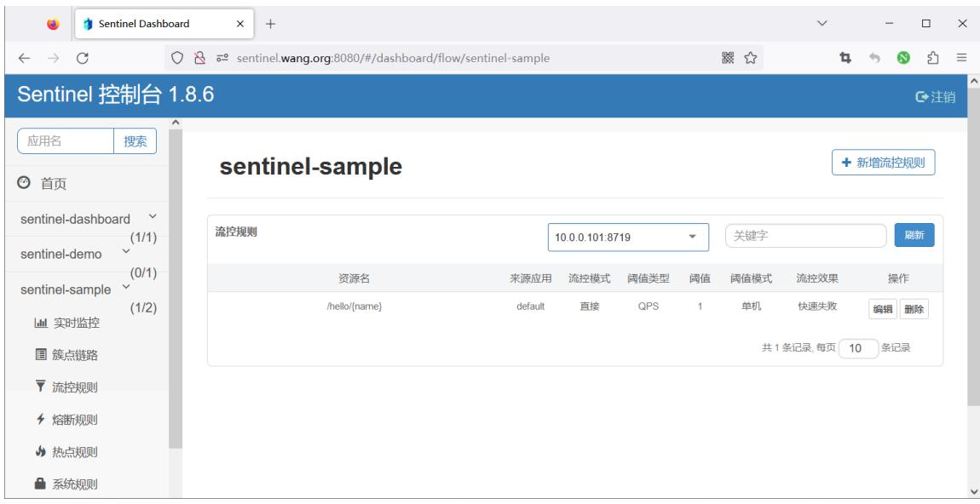Click the QR code icon in address bar
This screenshot has height=504, width=980.
click(x=728, y=58)
